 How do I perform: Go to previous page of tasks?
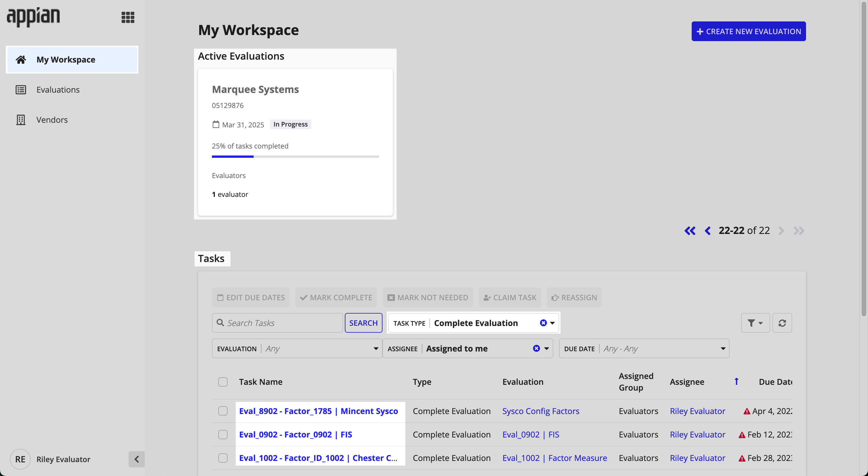click(708, 231)
